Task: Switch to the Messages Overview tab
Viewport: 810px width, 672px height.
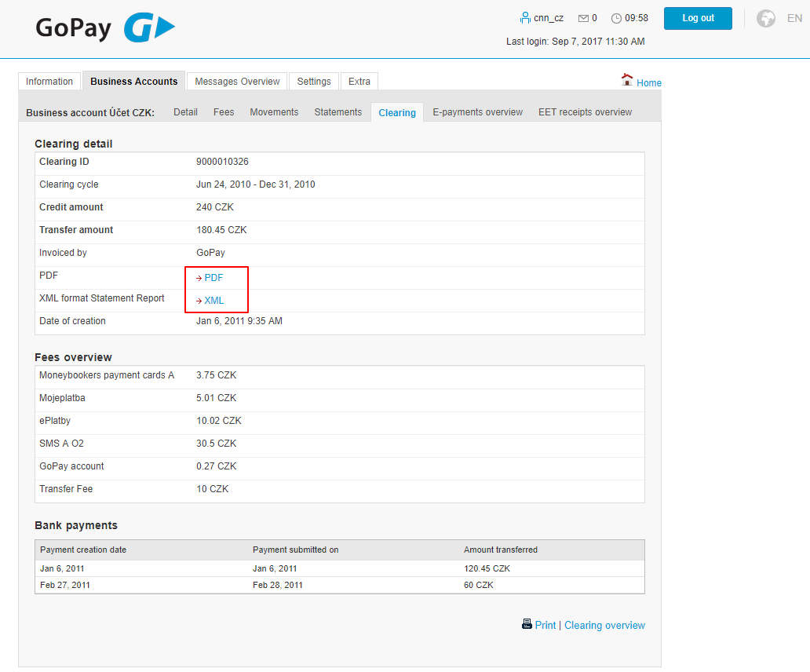Action: pos(237,81)
